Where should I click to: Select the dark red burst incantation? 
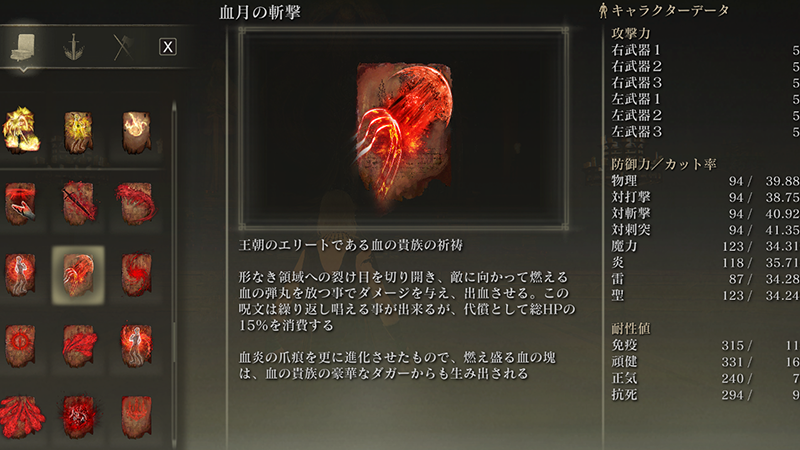click(x=79, y=417)
